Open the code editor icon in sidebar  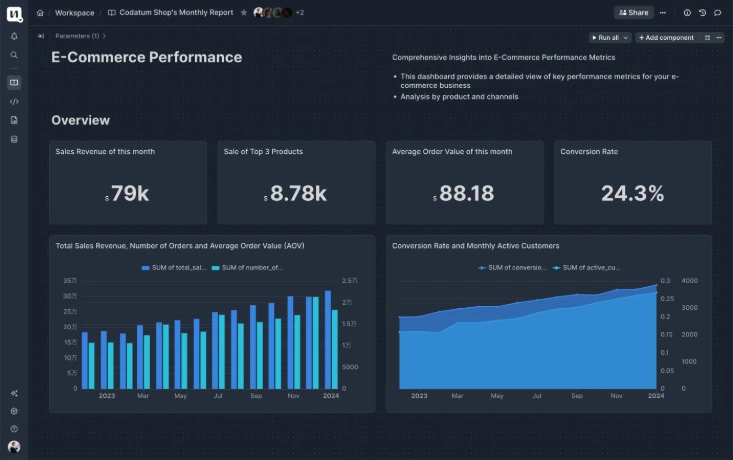click(14, 101)
